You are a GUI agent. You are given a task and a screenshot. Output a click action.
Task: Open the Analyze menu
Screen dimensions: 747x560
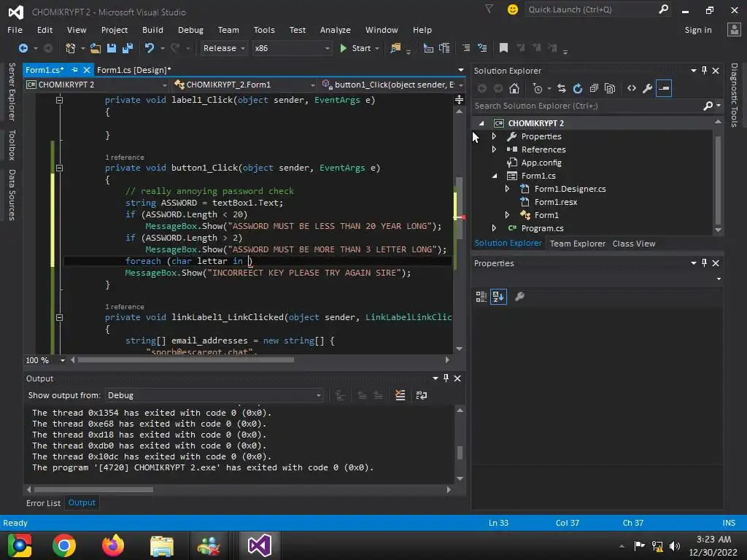pyautogui.click(x=336, y=30)
